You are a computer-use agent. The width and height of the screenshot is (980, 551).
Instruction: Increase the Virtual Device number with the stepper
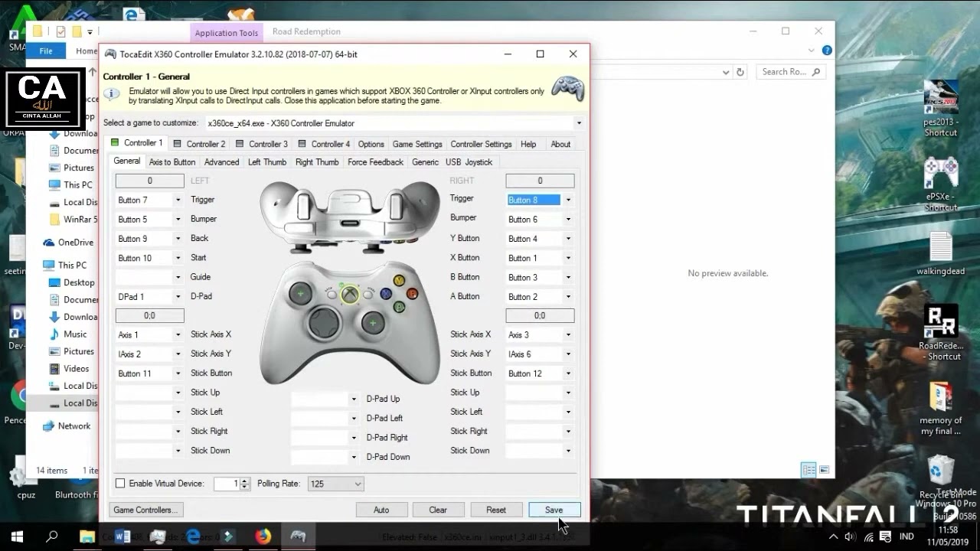click(x=245, y=481)
